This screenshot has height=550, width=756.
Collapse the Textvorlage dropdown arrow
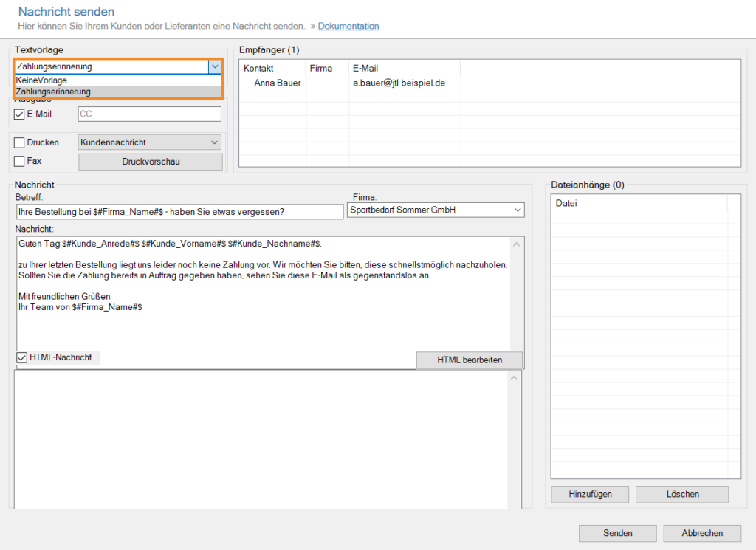(214, 66)
